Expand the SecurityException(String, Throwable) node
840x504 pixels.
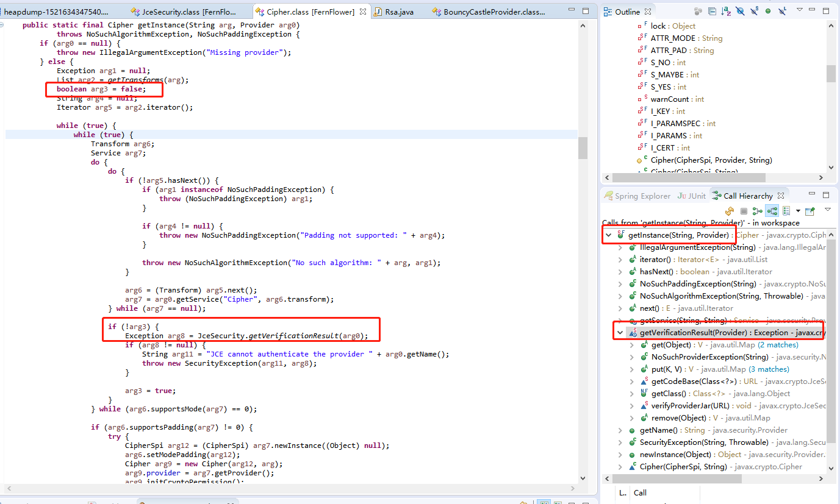[x=621, y=442]
